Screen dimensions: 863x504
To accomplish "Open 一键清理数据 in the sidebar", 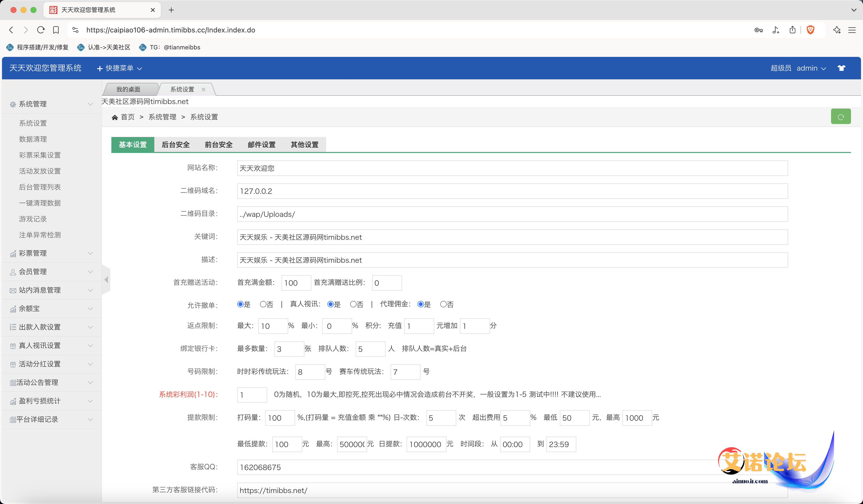I will pos(40,203).
